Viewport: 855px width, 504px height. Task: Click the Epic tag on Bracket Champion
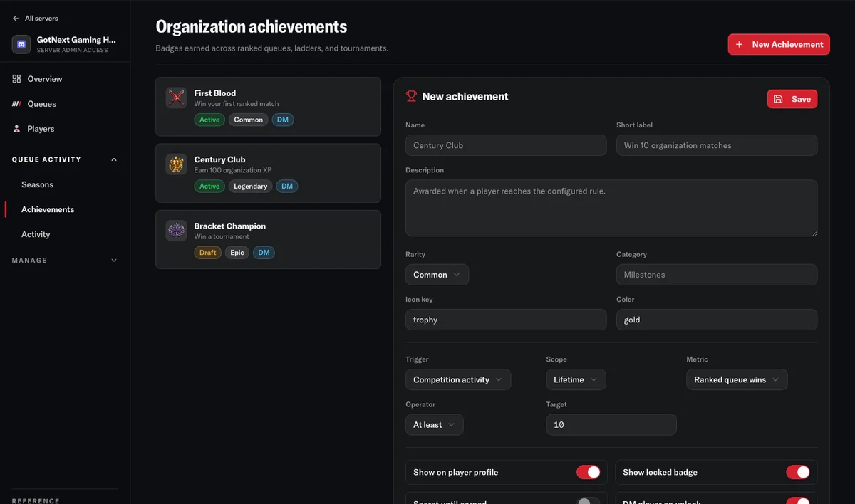coord(237,252)
